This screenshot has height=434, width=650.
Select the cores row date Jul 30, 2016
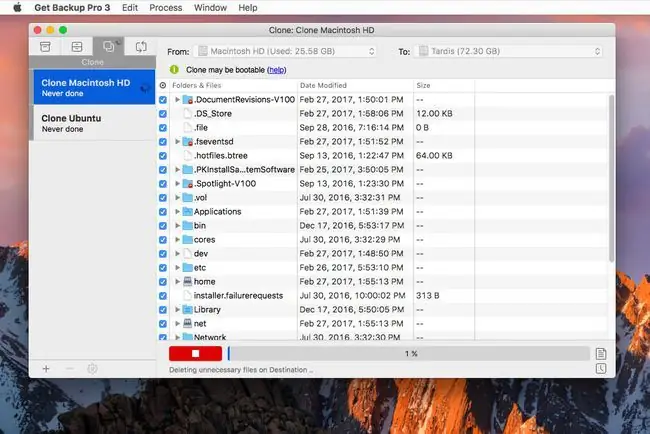click(x=349, y=240)
